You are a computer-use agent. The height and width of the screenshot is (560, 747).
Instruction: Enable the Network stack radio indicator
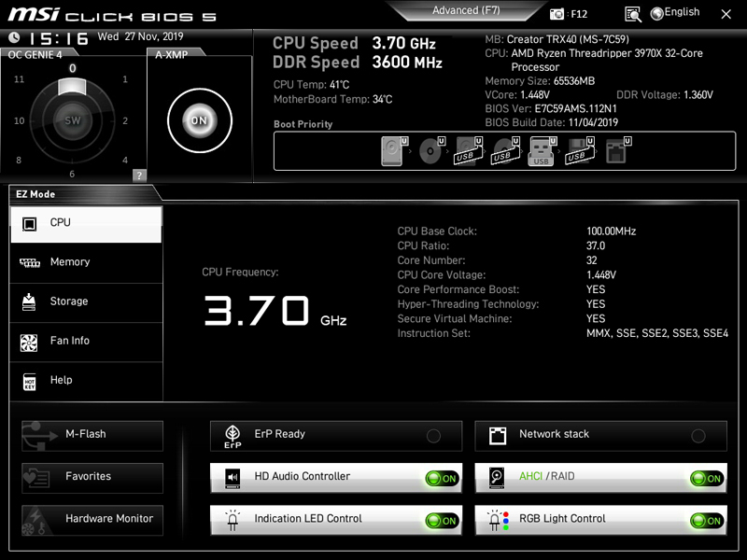[698, 436]
